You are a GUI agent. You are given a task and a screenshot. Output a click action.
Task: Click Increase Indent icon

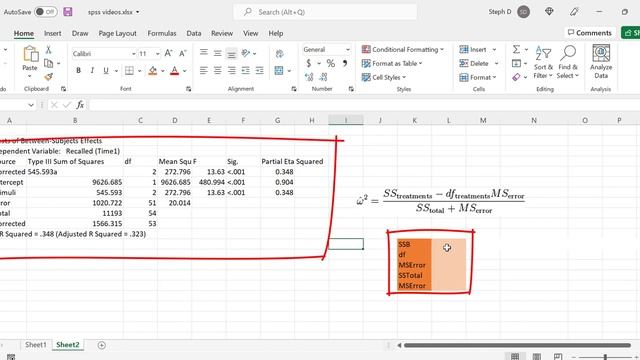(260, 71)
